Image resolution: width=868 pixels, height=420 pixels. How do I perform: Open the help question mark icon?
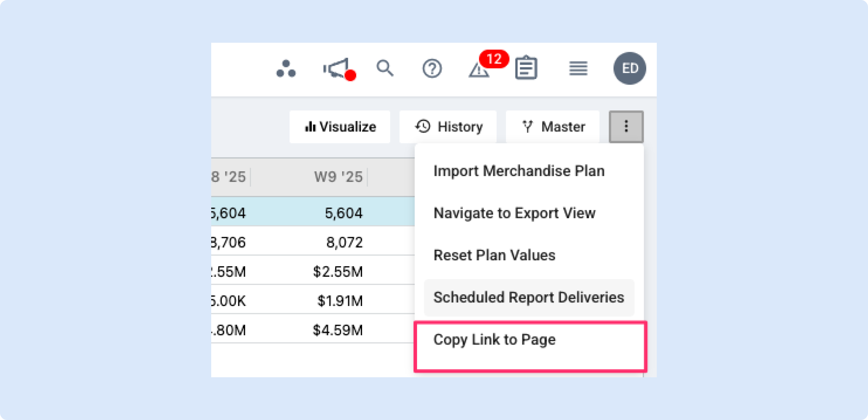click(432, 68)
